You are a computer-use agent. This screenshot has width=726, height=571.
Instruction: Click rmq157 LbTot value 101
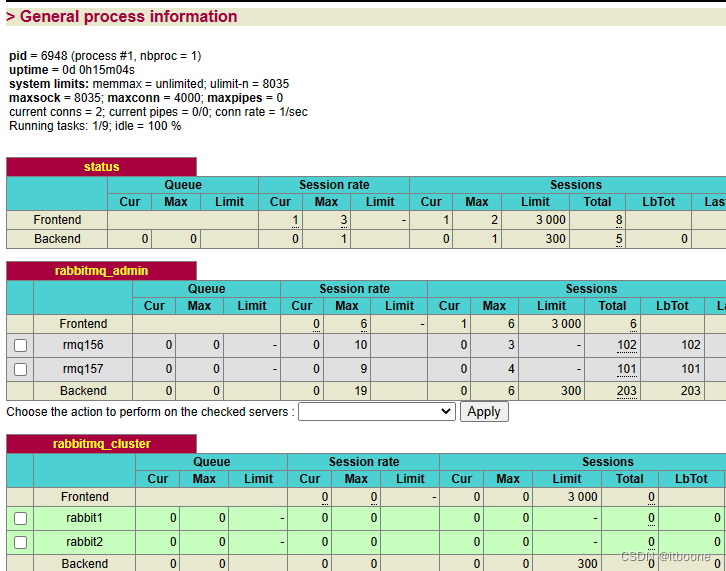pos(690,369)
